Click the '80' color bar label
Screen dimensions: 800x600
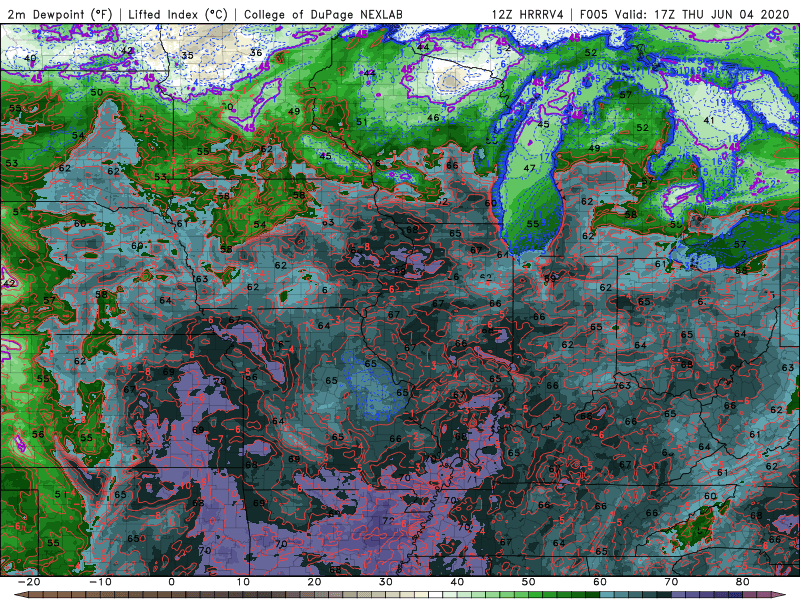(743, 582)
